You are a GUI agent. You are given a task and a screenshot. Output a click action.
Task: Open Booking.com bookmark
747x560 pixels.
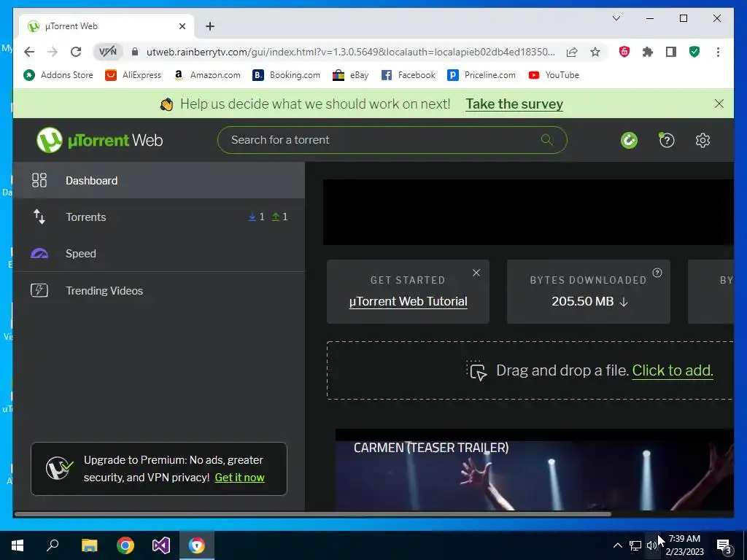coord(286,75)
